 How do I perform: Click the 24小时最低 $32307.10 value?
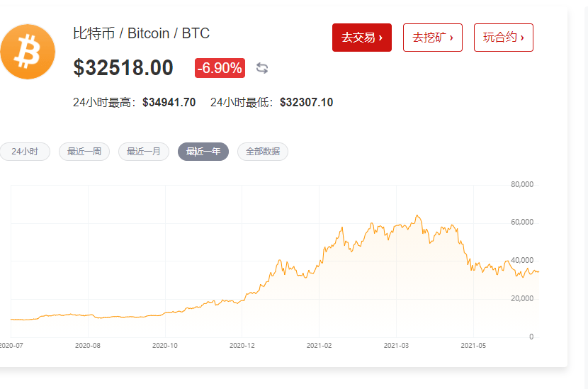click(306, 102)
